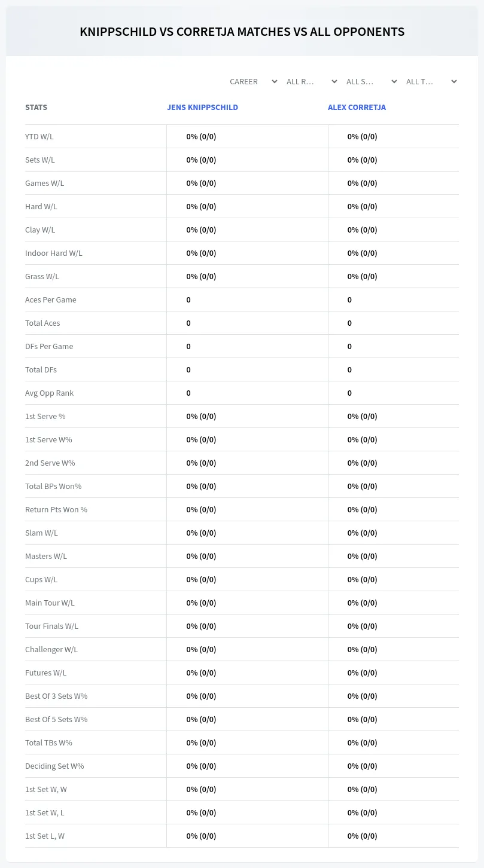The width and height of the screenshot is (484, 868).
Task: Click the Avg Opp Rank row label
Action: (x=50, y=393)
